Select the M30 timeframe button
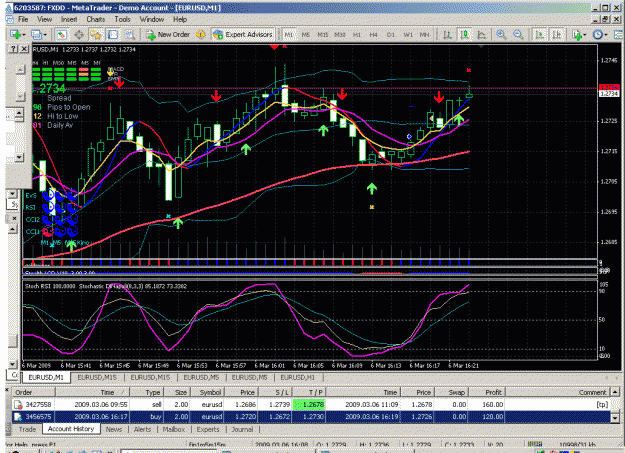Image resolution: width=625 pixels, height=453 pixels. click(x=340, y=35)
